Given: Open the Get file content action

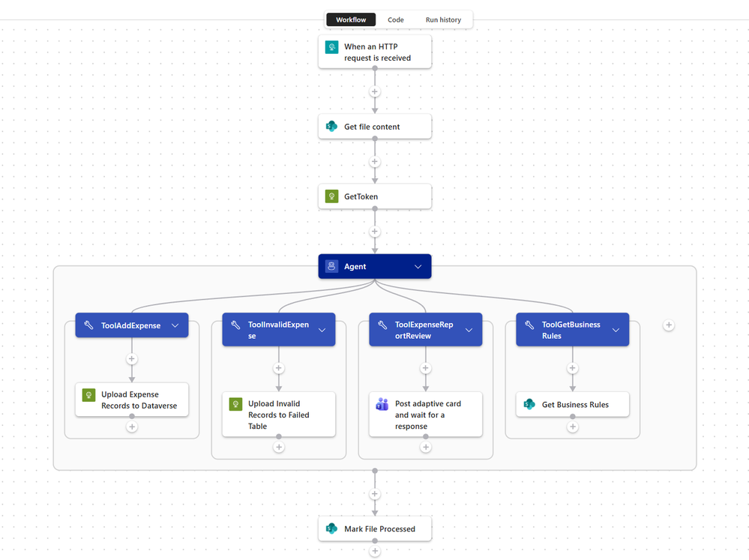Looking at the screenshot, I should coord(375,127).
